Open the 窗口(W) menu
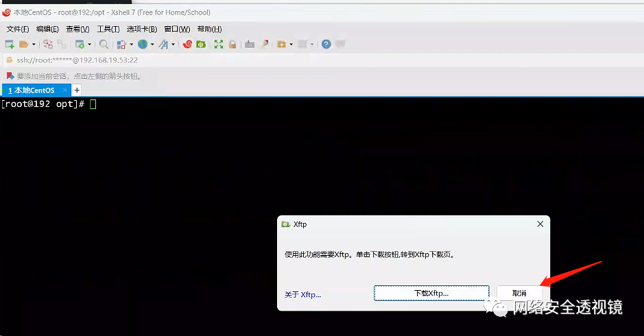Screen dimensions: 644x336 pos(177,29)
